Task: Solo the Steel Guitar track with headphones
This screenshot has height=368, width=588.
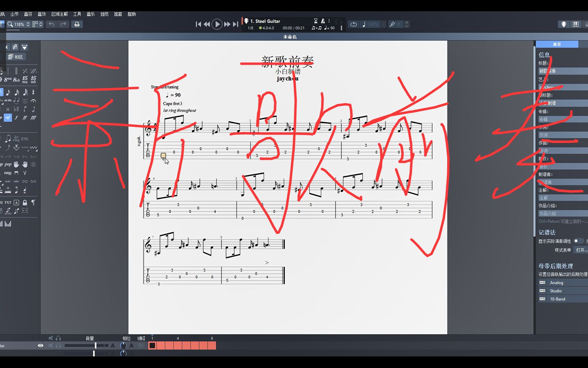Action: click(58, 346)
